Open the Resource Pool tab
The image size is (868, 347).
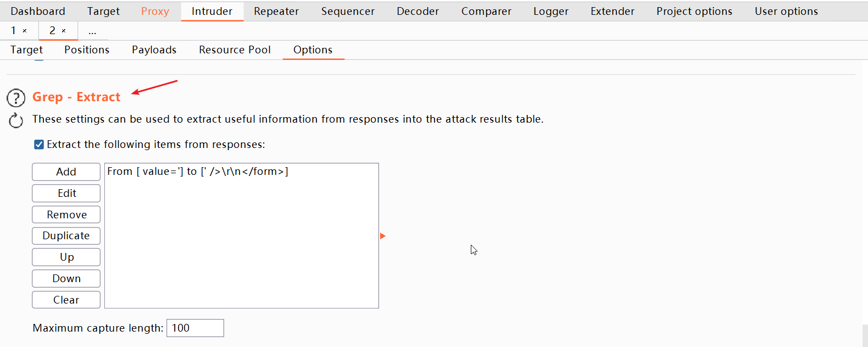coord(235,49)
